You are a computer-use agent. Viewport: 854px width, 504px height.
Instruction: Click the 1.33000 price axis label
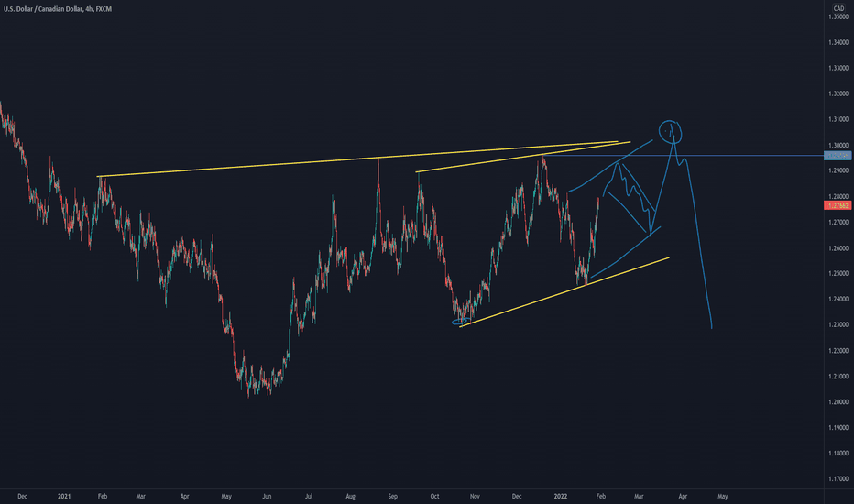(838, 68)
